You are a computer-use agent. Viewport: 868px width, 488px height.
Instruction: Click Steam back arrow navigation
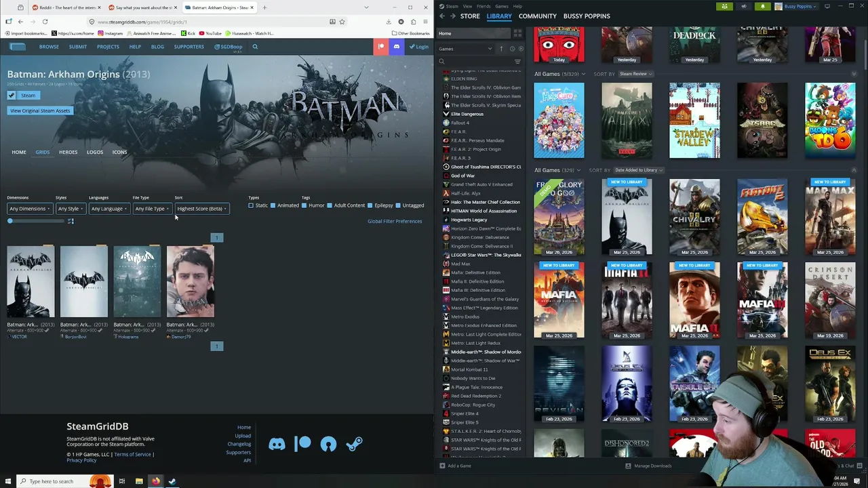[x=442, y=16]
